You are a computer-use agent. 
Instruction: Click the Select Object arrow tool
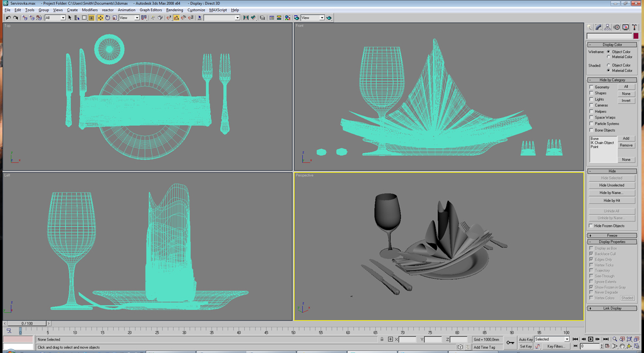(70, 18)
